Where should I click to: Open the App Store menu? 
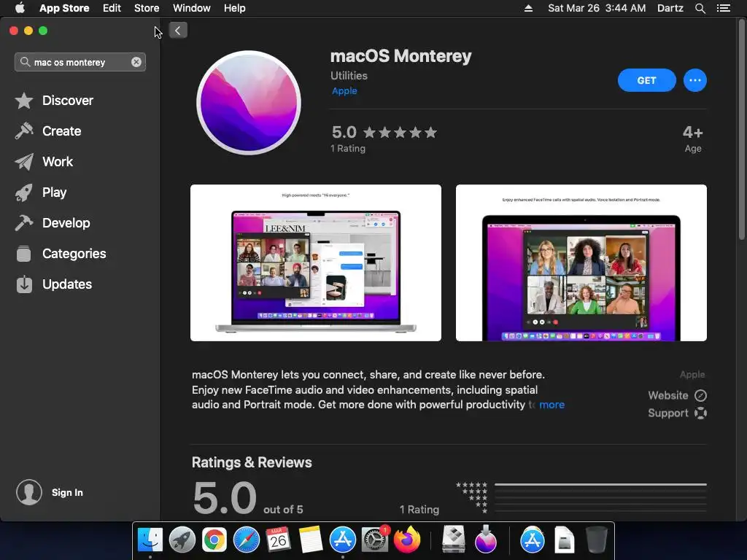click(64, 8)
